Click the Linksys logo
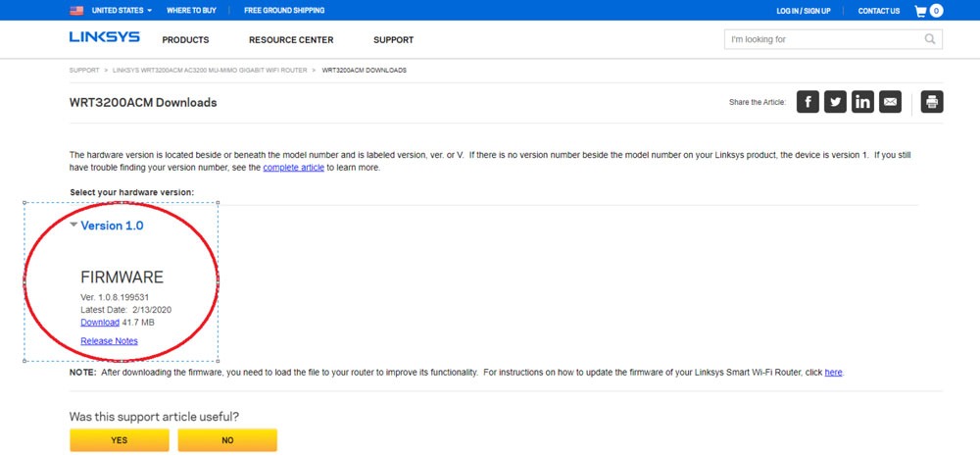980x456 pixels. (105, 37)
